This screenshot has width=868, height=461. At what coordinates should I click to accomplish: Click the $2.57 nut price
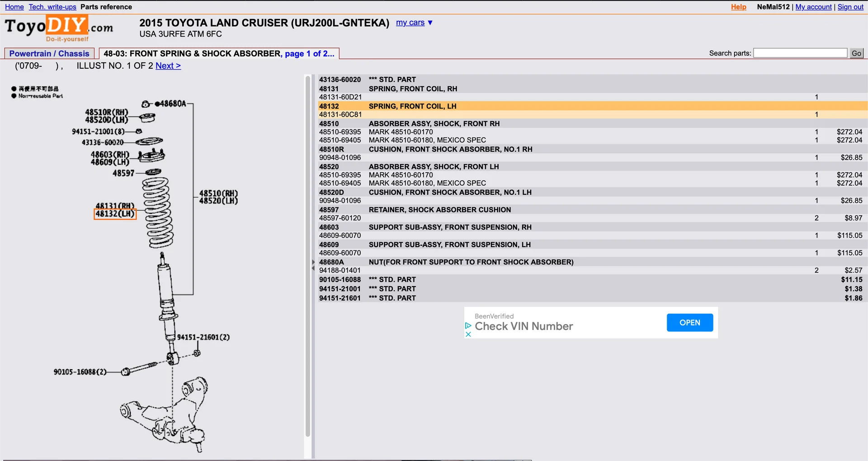click(854, 270)
